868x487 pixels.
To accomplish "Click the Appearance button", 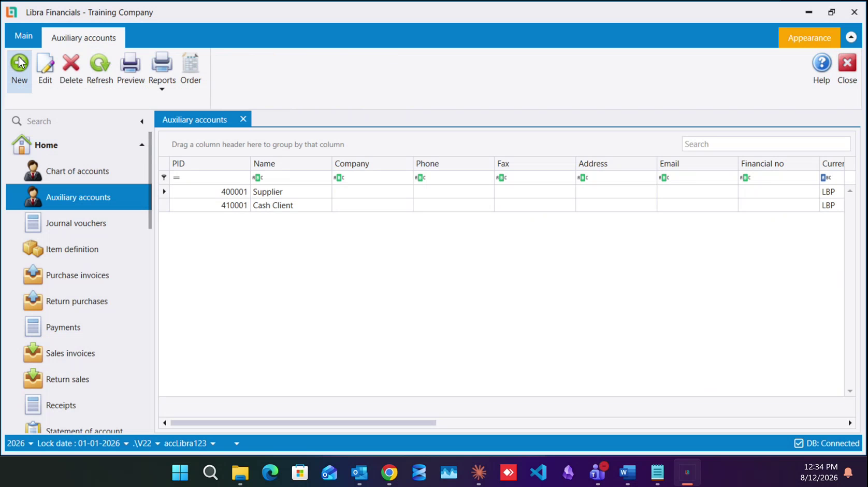I will (809, 38).
